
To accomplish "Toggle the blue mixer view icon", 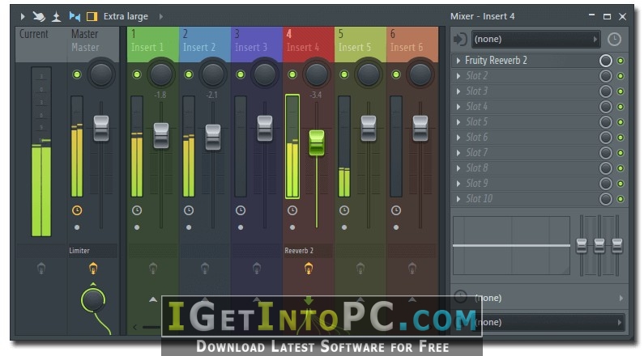I will [75, 16].
